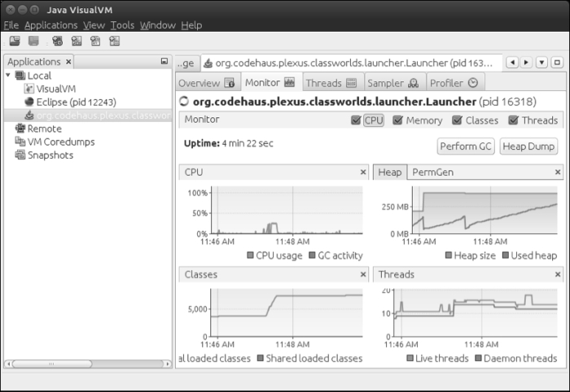Click the VM Coredumps node icon
The image size is (570, 392).
click(x=20, y=142)
